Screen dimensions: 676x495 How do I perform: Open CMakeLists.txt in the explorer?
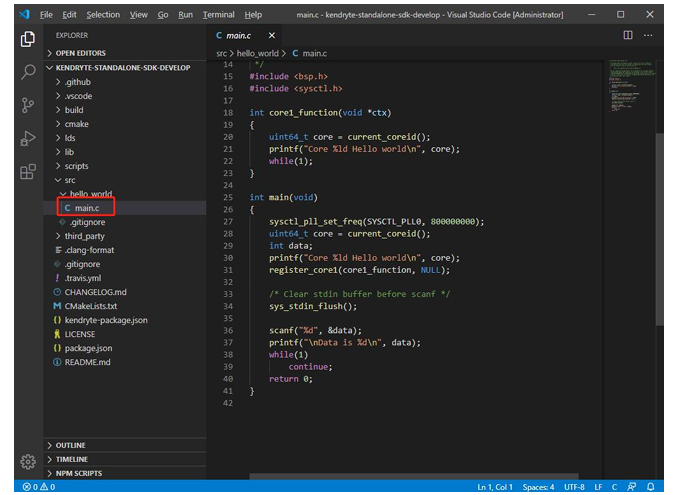91,306
